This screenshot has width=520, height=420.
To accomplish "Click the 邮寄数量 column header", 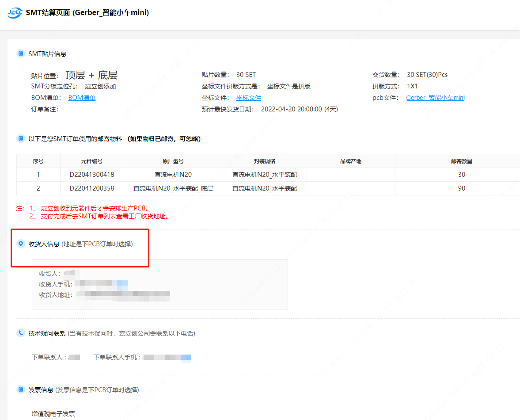I will coord(461,161).
